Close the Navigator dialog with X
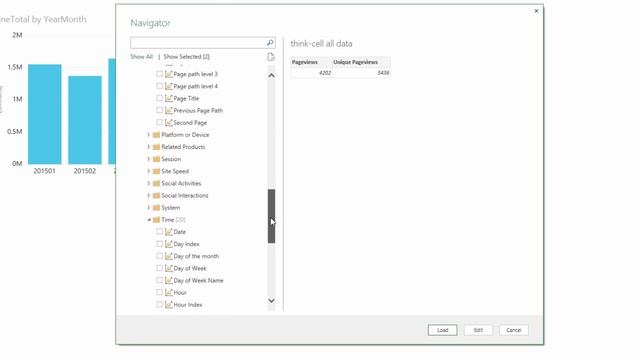640x360 pixels. click(x=536, y=11)
